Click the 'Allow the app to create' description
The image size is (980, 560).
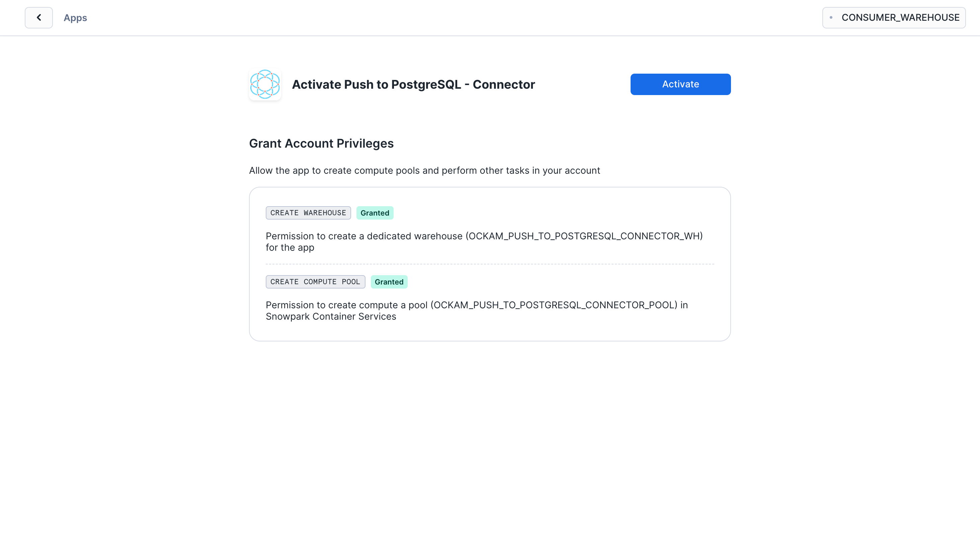coord(424,170)
